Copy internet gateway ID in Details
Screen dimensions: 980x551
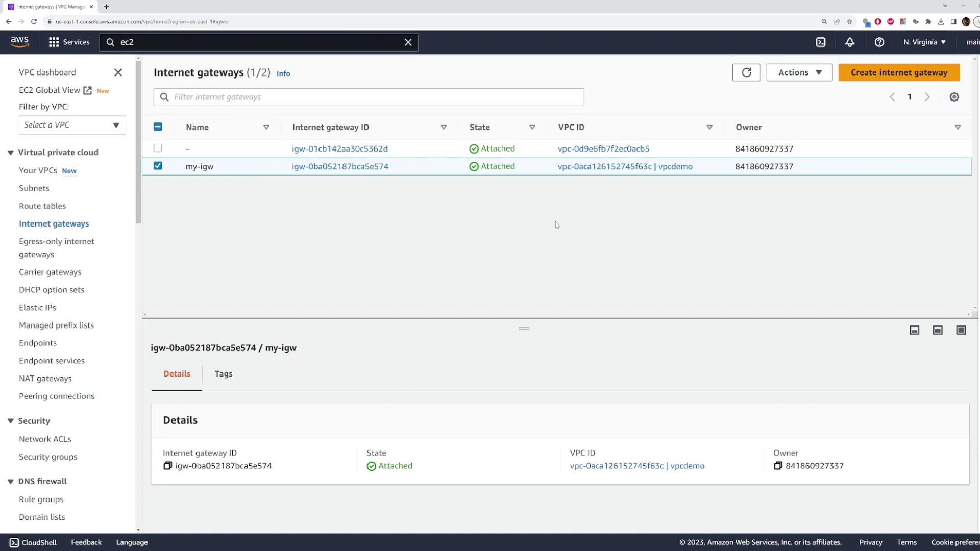click(167, 466)
